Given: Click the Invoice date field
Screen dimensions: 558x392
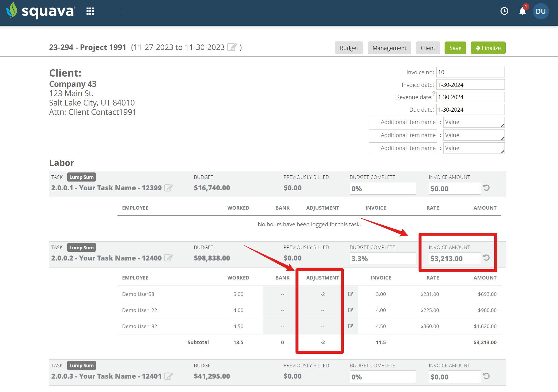Looking at the screenshot, I should coord(470,85).
